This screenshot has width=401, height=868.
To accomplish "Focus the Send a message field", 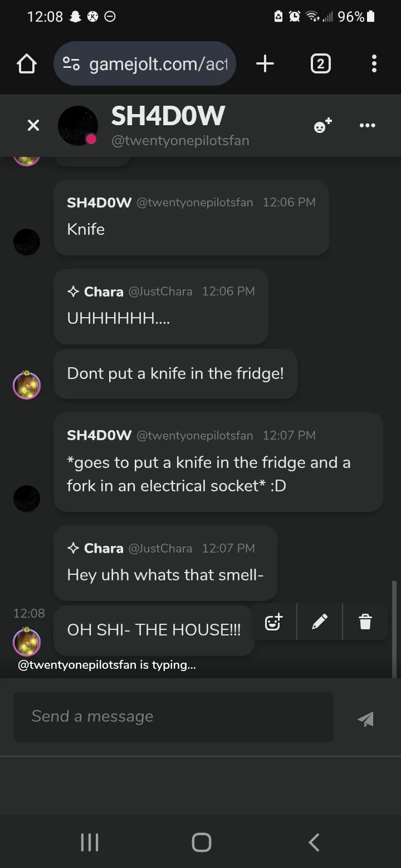I will coord(174,717).
